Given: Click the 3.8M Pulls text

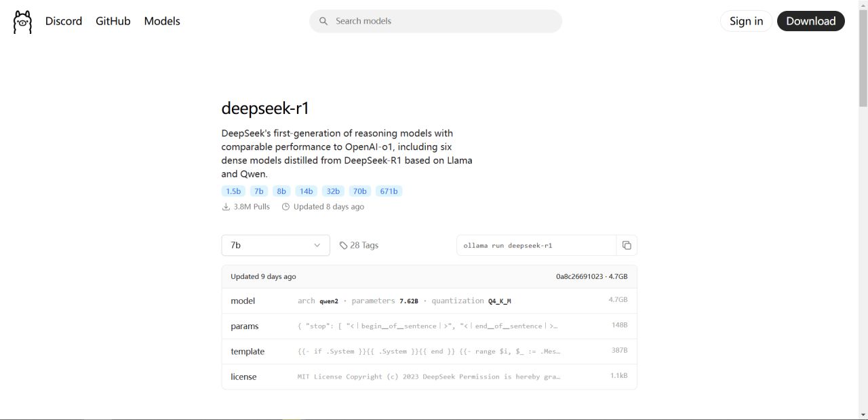Looking at the screenshot, I should point(252,206).
